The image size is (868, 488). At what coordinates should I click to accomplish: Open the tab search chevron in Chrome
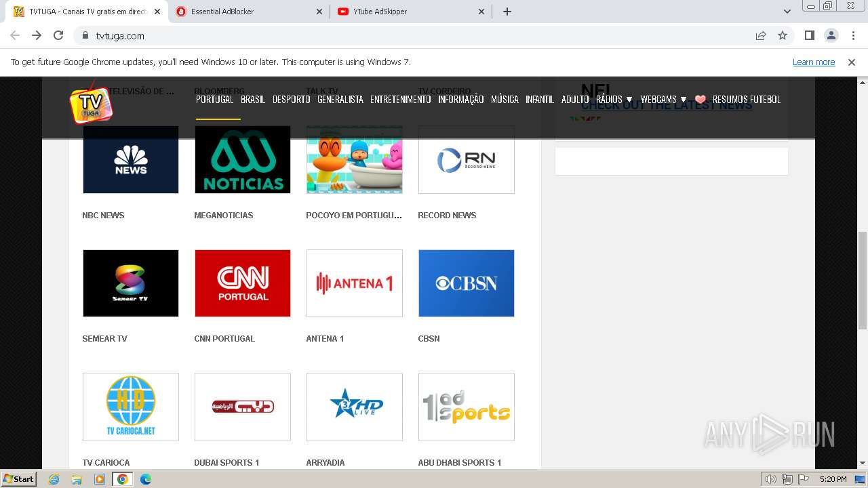(x=787, y=12)
